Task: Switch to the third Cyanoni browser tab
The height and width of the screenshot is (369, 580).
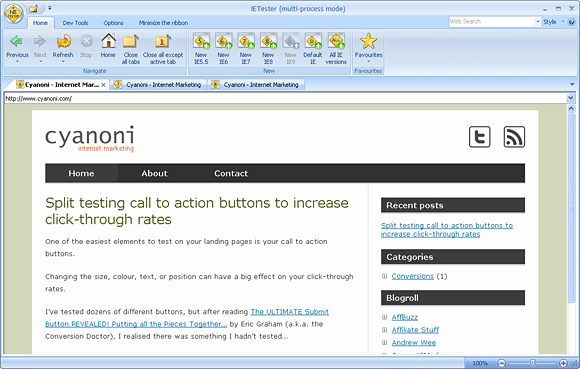Action: point(256,85)
